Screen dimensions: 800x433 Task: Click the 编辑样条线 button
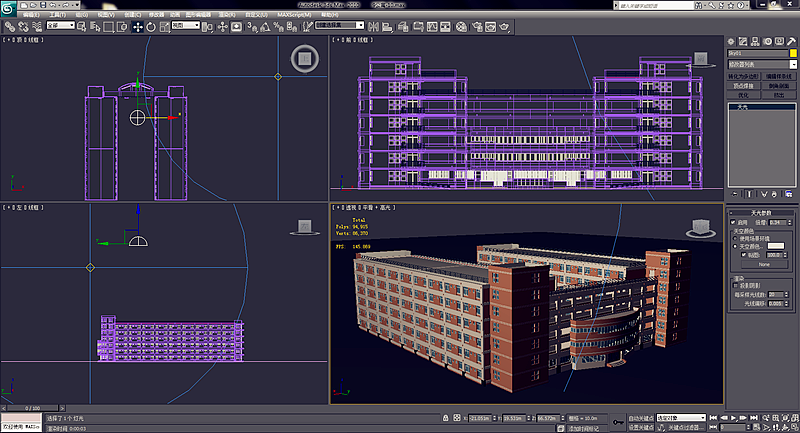pyautogui.click(x=779, y=76)
